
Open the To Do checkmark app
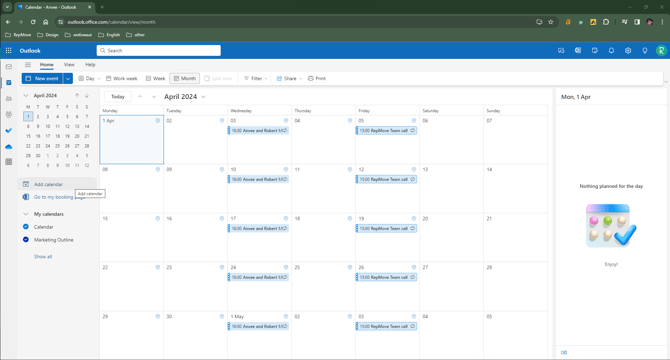pyautogui.click(x=9, y=131)
